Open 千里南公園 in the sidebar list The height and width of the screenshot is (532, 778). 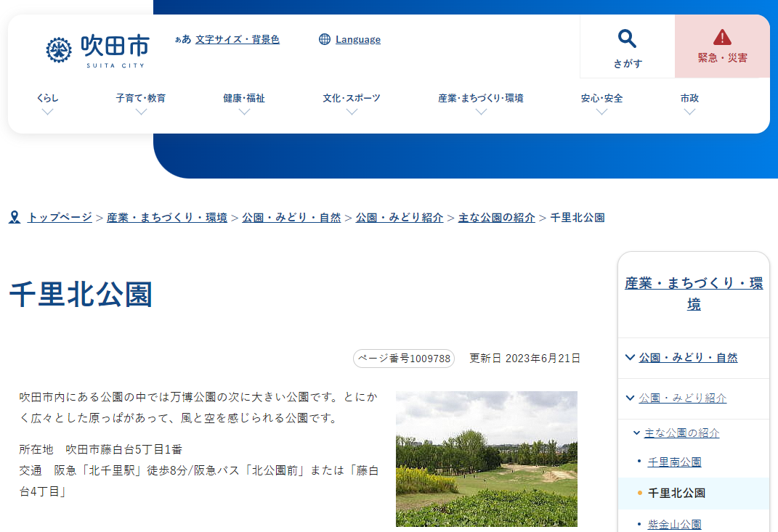tap(674, 462)
